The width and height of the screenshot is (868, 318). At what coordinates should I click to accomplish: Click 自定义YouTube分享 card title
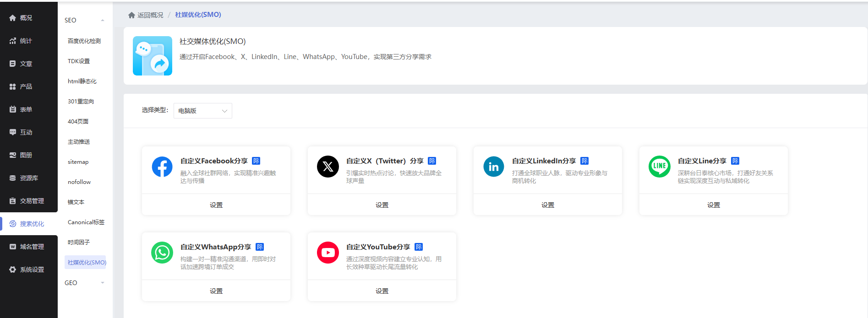[378, 247]
